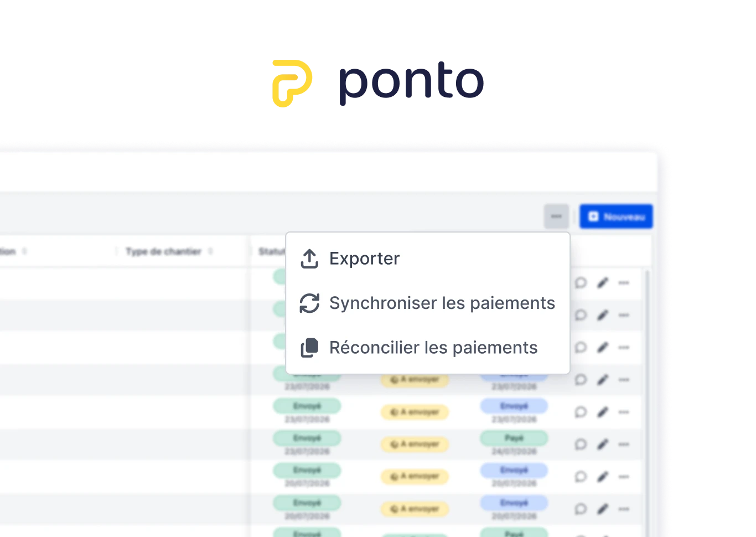Click the stacked documents icon beside Réconcilier

tap(309, 348)
